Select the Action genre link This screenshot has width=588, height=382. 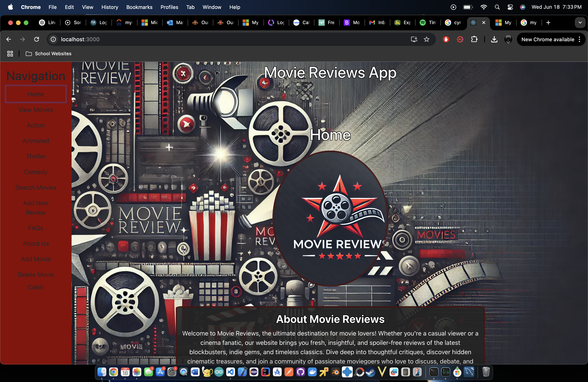tap(36, 125)
